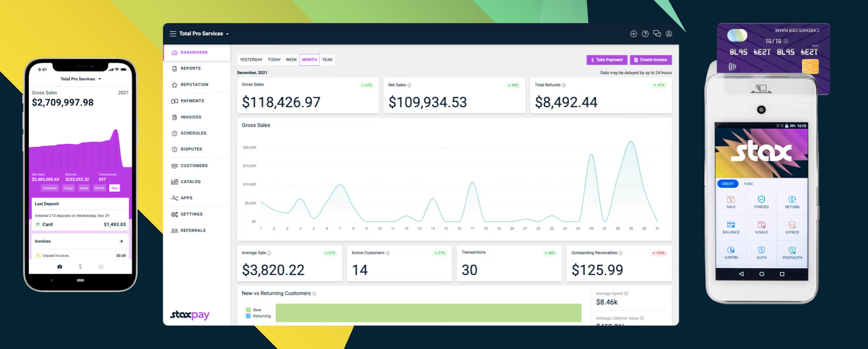Expand Total Pro Services dropdown on phone
The height and width of the screenshot is (349, 868).
(81, 79)
